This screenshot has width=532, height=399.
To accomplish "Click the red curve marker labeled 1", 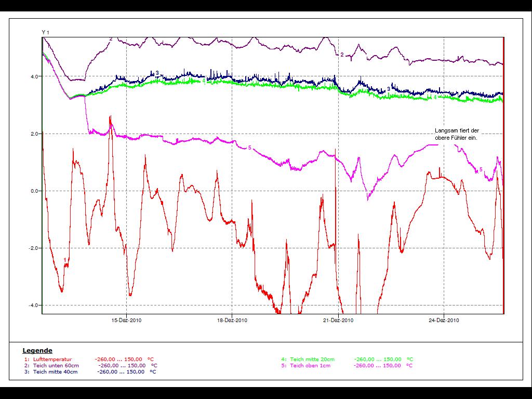I will 65,259.
